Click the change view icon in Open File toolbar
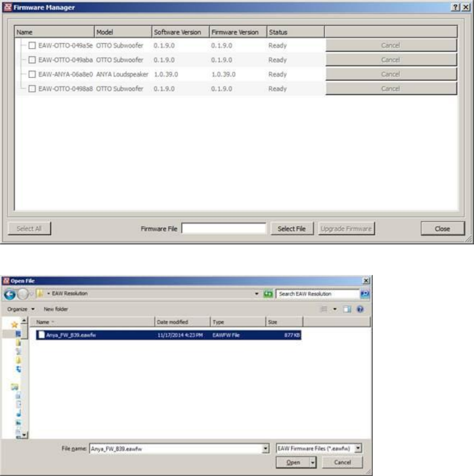This screenshot has height=476, width=474. tap(324, 309)
